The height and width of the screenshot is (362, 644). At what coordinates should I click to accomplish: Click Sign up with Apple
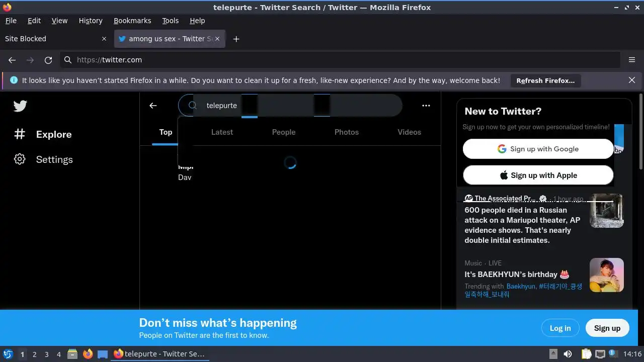[x=538, y=175]
